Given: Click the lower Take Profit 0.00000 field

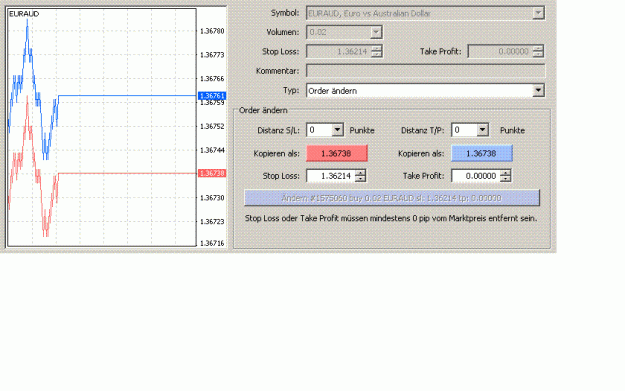Looking at the screenshot, I should pos(476,176).
